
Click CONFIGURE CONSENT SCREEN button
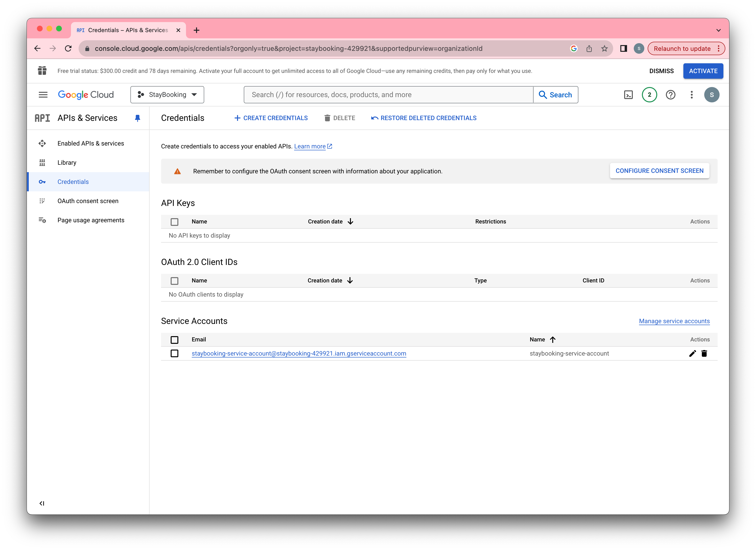coord(659,171)
